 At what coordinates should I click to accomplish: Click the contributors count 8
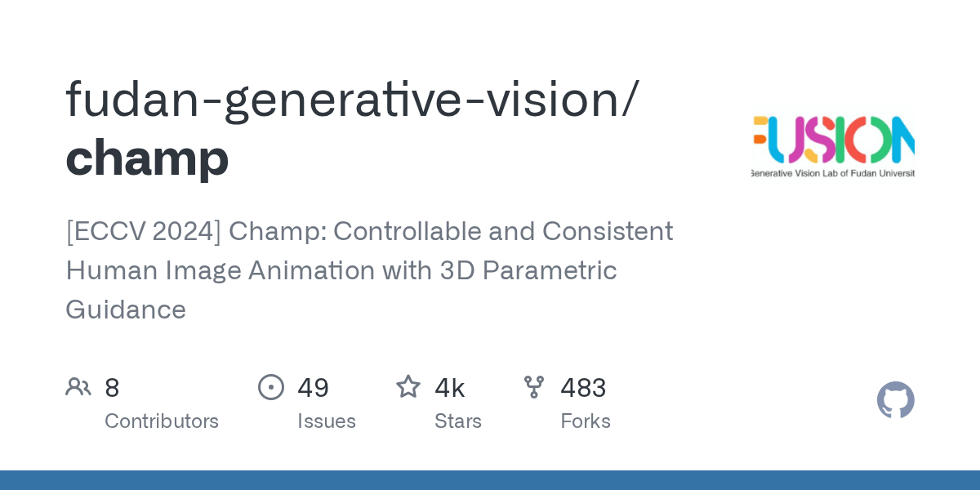112,388
